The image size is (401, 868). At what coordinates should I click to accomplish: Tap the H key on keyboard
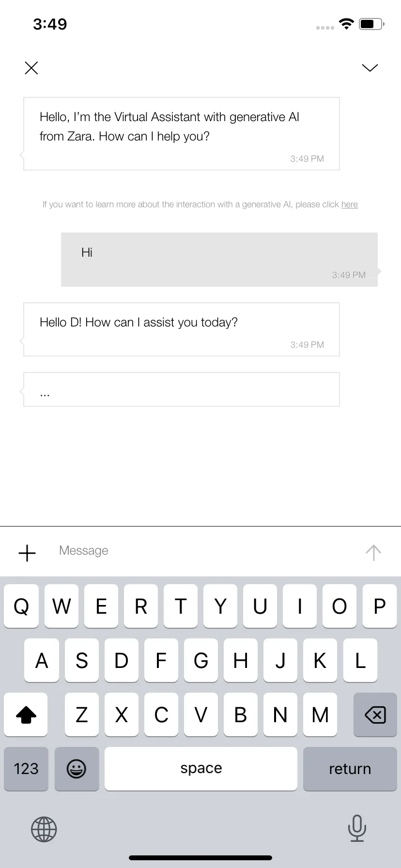tap(241, 660)
